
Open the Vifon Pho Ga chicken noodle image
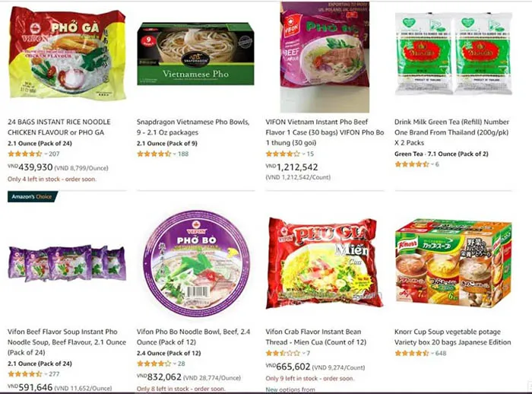(x=67, y=53)
